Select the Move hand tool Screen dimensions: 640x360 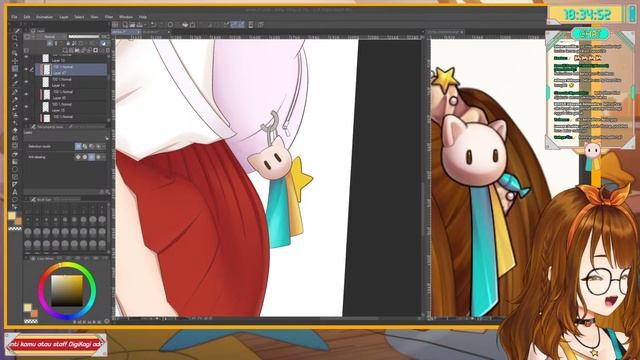click(x=15, y=45)
